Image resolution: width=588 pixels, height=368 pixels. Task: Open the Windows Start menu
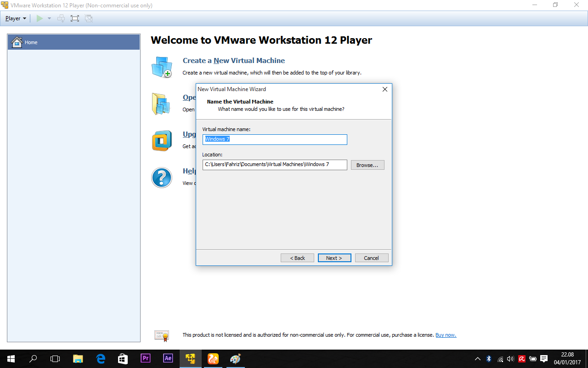tap(11, 359)
